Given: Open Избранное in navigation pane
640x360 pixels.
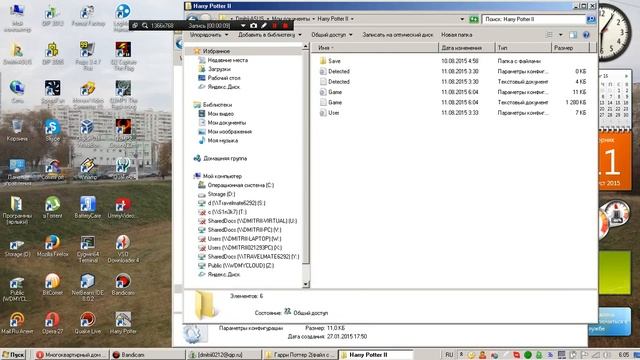Looking at the screenshot, I should tap(216, 51).
